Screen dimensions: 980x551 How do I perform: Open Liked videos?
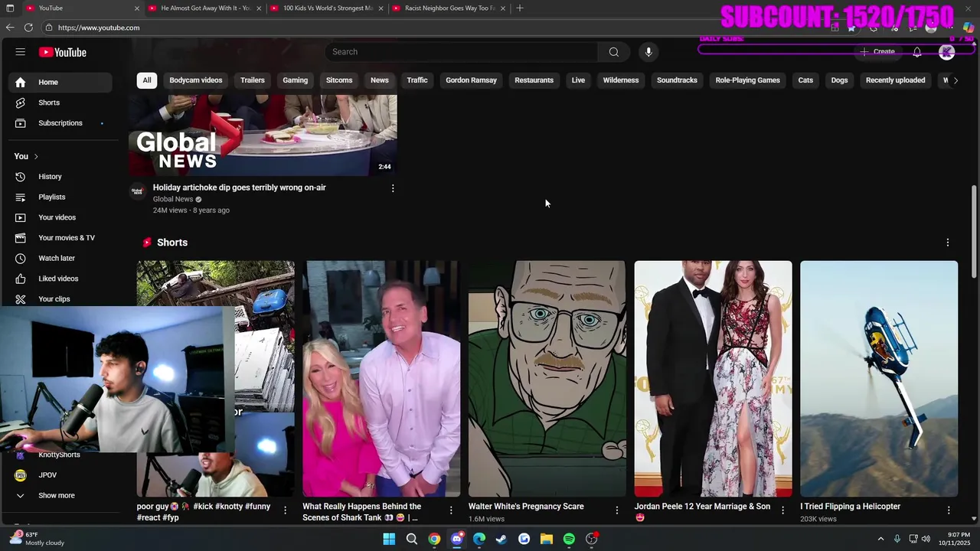[60, 279]
